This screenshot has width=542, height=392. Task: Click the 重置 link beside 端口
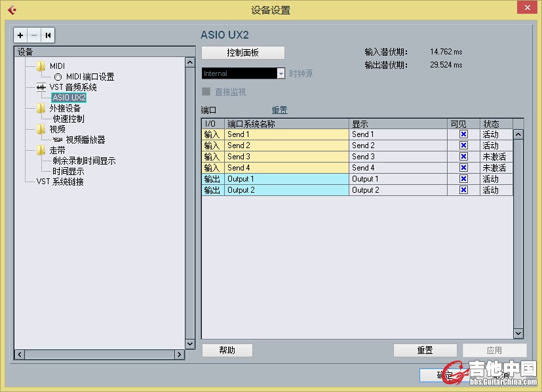point(279,110)
